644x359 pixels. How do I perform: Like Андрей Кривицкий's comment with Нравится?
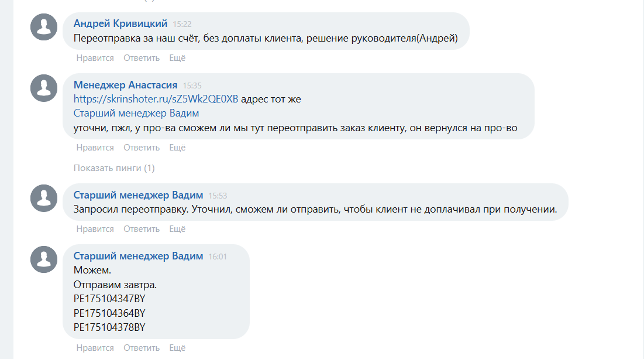95,58
